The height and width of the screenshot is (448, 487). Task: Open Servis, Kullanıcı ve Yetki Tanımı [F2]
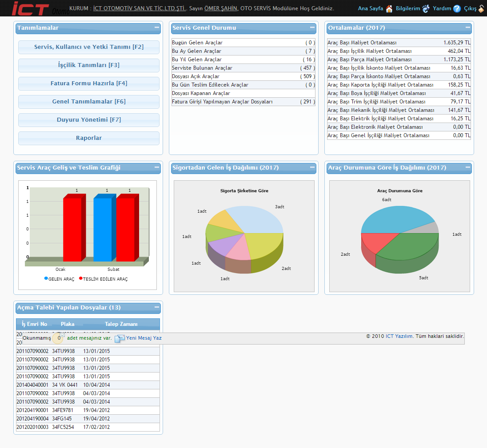click(x=89, y=47)
